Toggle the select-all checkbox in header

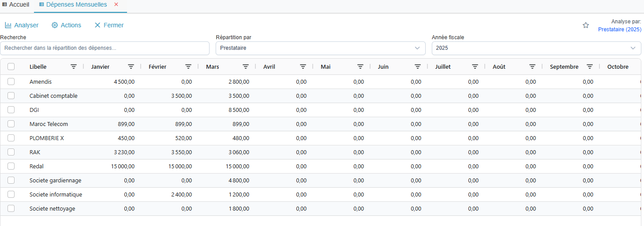(x=11, y=67)
